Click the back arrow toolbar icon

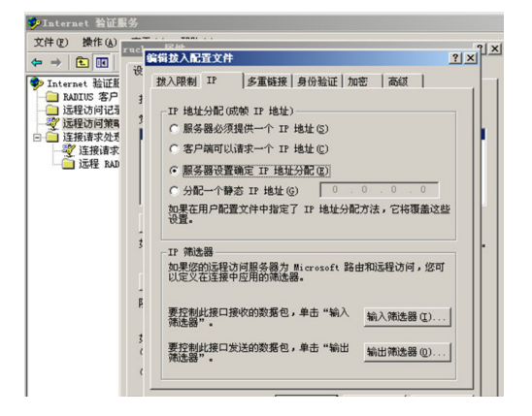click(x=37, y=62)
